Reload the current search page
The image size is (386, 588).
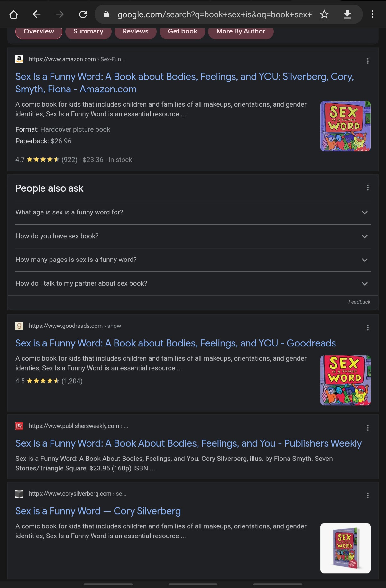tap(83, 14)
